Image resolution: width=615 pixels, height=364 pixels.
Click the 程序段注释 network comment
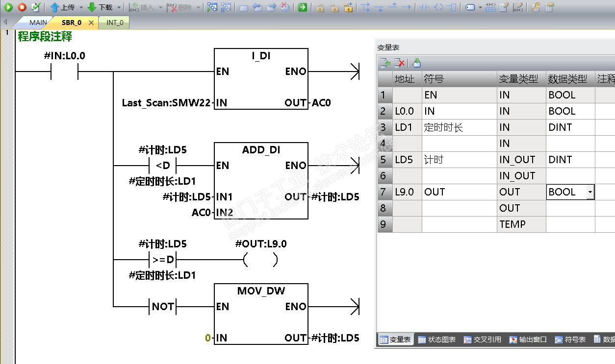[x=45, y=36]
